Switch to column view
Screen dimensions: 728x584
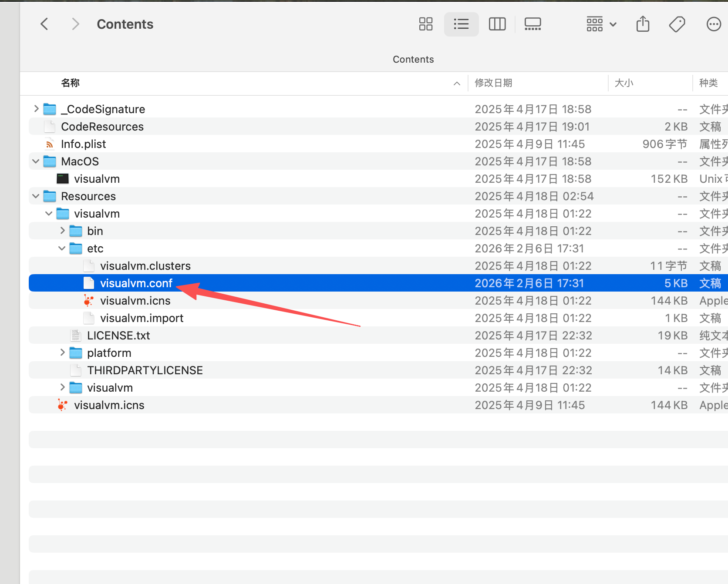497,24
